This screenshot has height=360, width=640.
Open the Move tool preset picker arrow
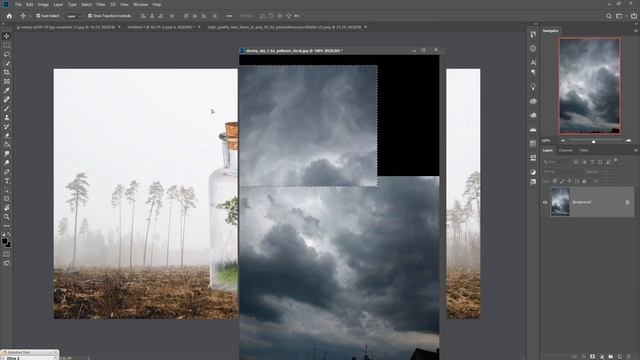coord(29,16)
